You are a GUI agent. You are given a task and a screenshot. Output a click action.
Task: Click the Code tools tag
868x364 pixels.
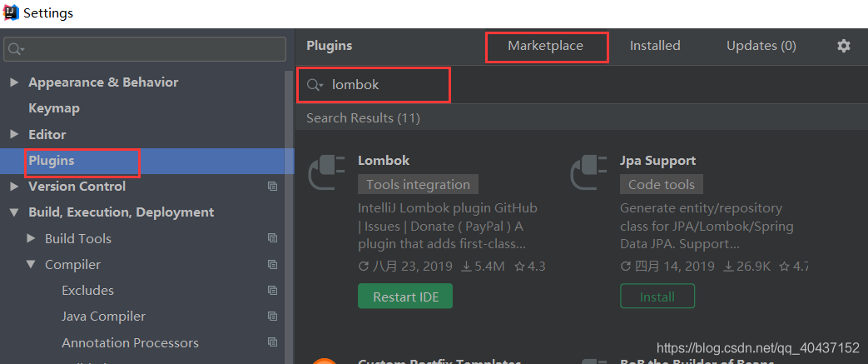662,184
